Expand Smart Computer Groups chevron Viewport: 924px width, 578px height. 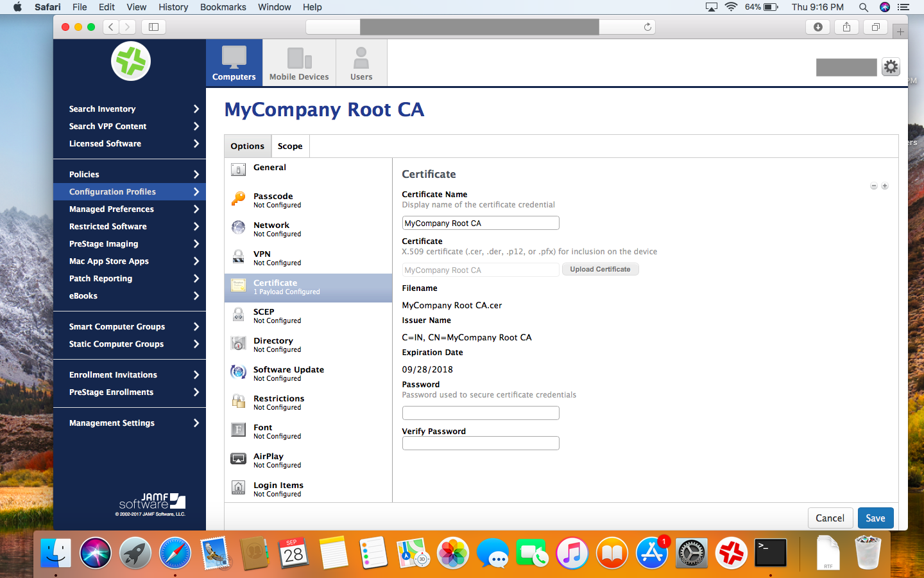[196, 327]
